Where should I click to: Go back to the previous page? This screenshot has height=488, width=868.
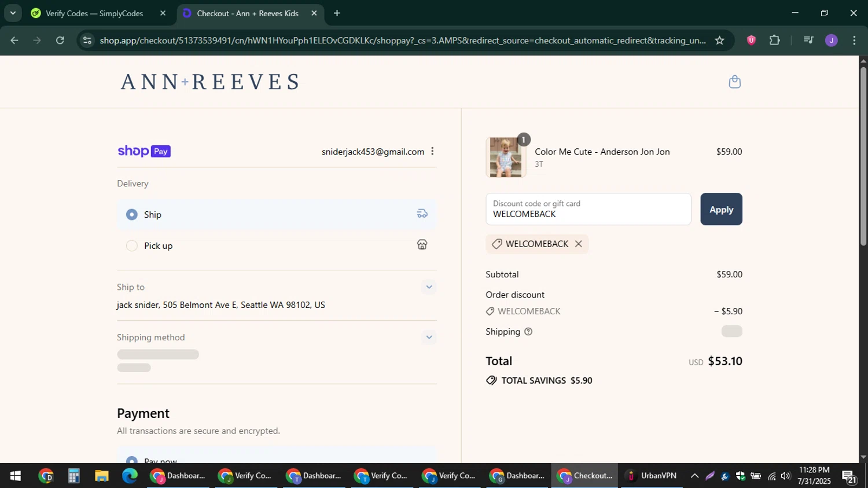point(14,41)
